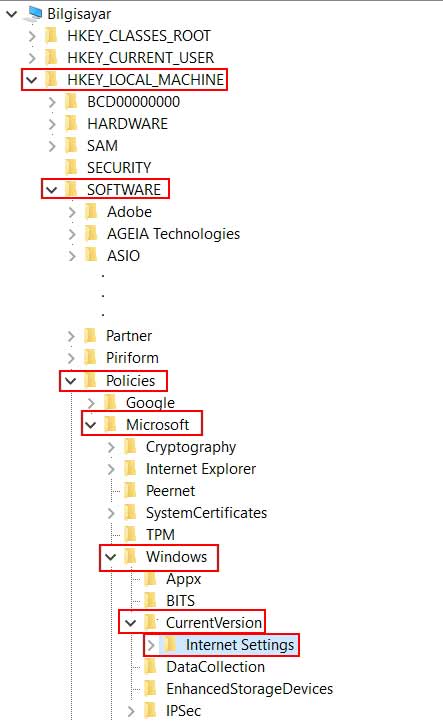Click the HKEY_CLASSES_ROOT folder icon
443x723 pixels.
51,36
